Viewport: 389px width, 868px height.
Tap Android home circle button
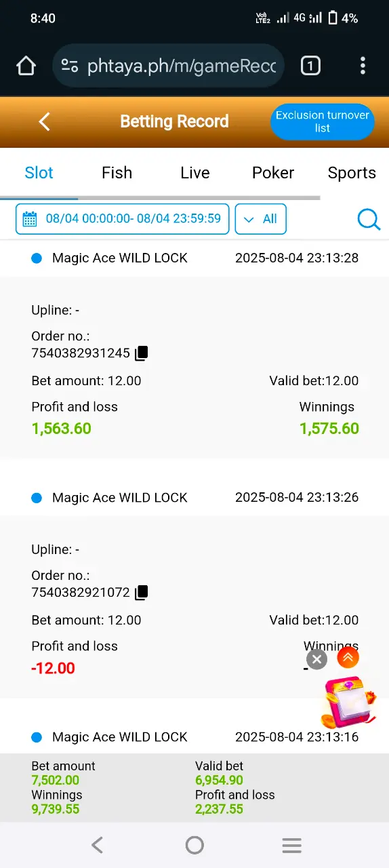(x=194, y=845)
